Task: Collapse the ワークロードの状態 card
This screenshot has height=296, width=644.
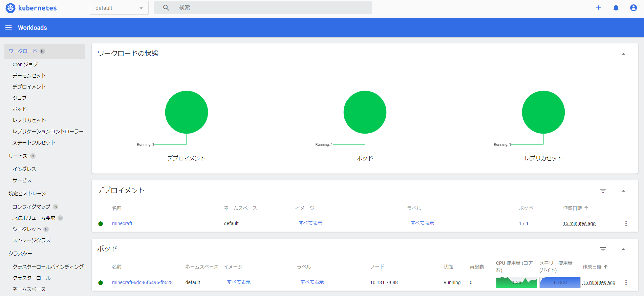Action: click(x=623, y=54)
